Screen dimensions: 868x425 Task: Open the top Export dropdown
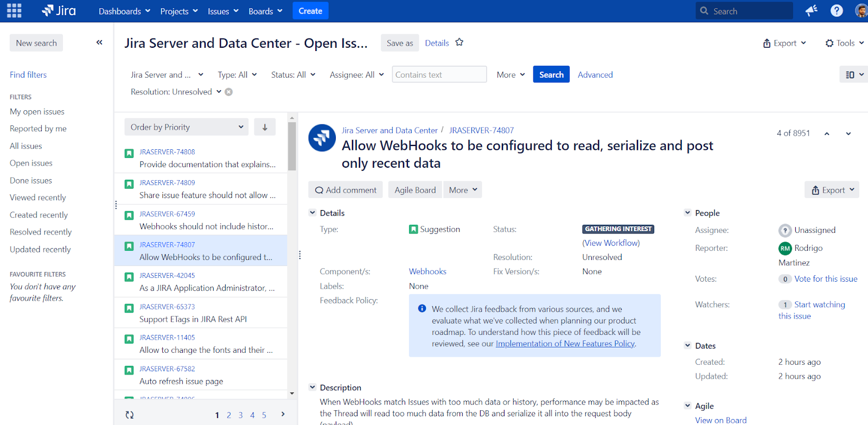tap(784, 43)
